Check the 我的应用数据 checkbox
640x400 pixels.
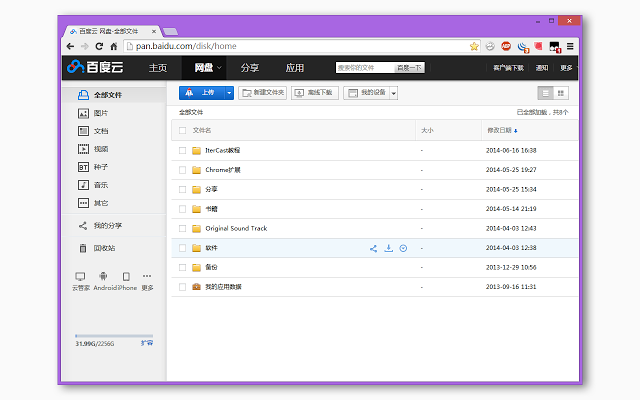182,287
